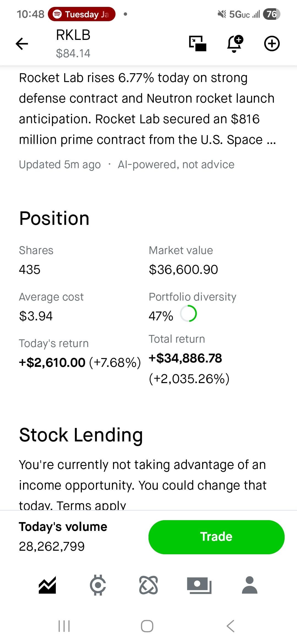Image resolution: width=297 pixels, height=644 pixels.
Task: Tap the Total return value
Action: [x=185, y=358]
